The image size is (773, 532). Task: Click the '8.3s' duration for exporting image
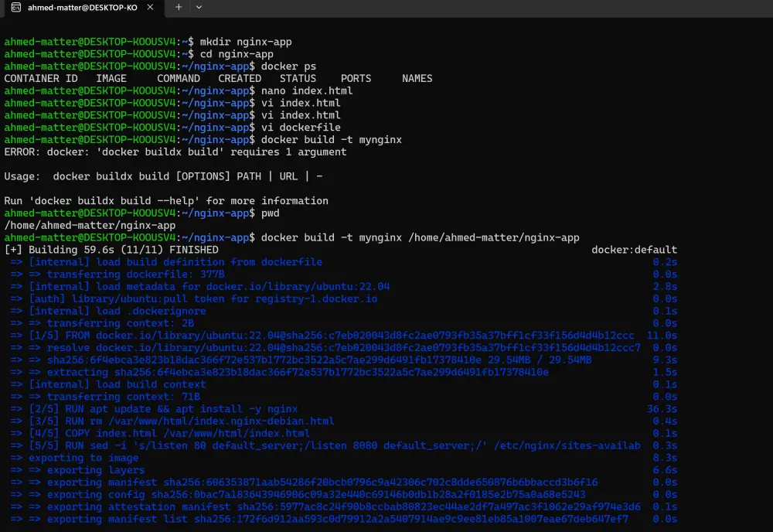pyautogui.click(x=665, y=458)
